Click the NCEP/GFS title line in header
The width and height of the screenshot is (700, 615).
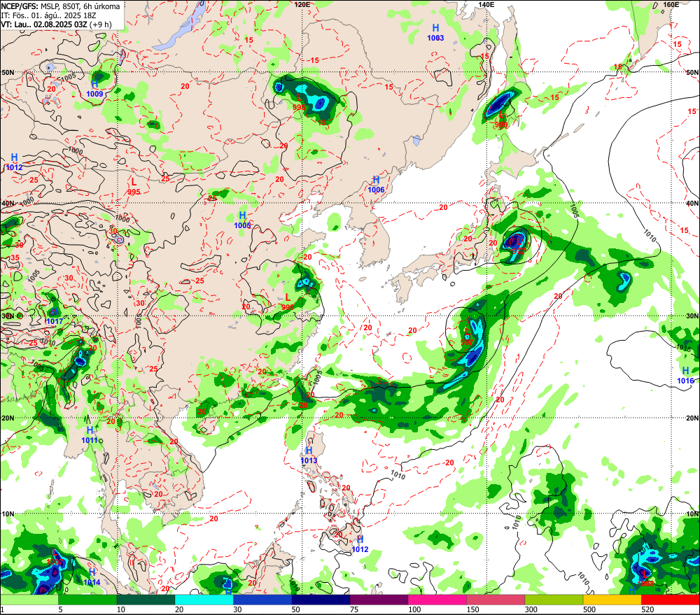click(60, 6)
